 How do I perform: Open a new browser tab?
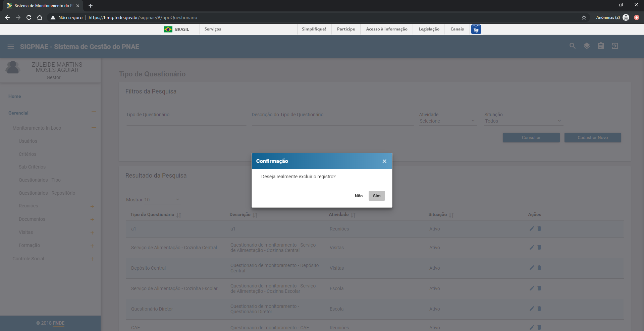[91, 6]
